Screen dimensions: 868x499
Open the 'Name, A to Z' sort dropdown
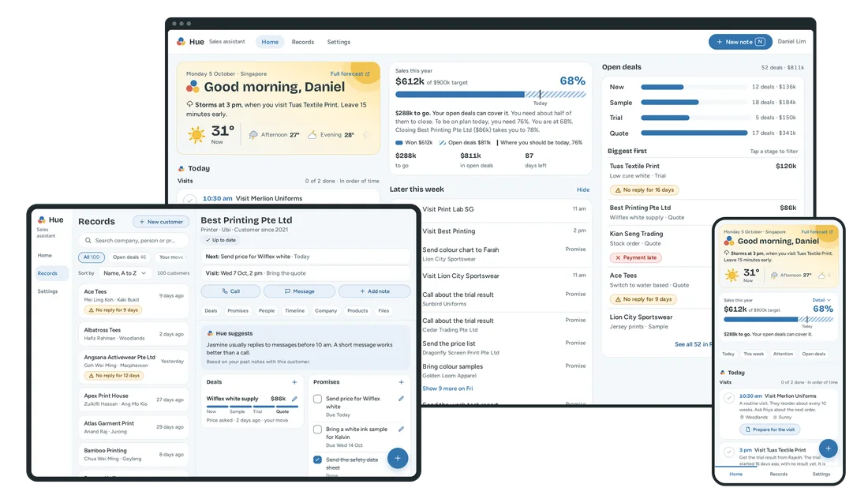[125, 273]
